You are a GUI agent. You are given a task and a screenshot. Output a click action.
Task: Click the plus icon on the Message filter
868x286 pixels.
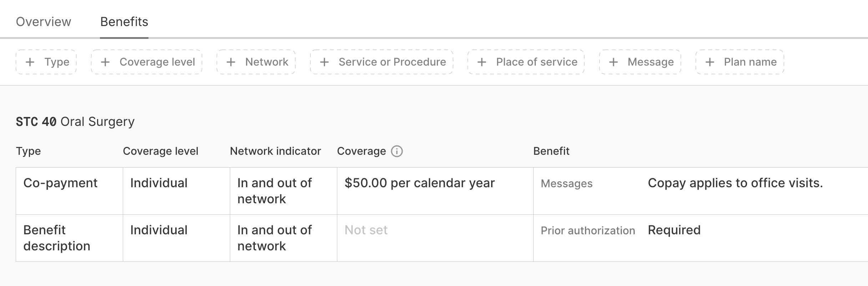[614, 62]
